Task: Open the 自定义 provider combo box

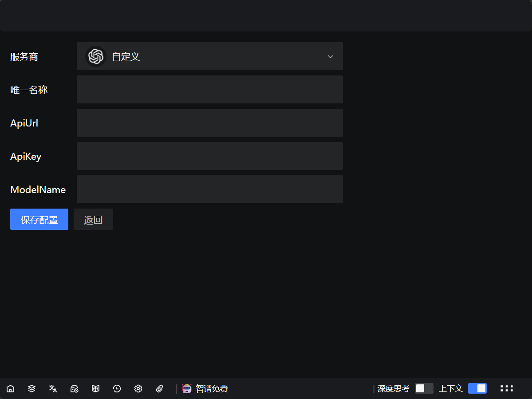Action: click(209, 56)
